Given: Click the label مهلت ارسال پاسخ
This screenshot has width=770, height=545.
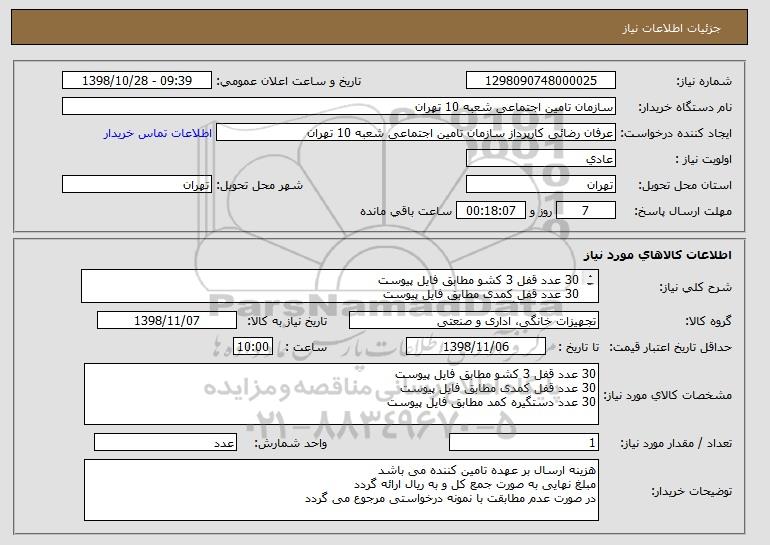Looking at the screenshot, I should tap(683, 212).
